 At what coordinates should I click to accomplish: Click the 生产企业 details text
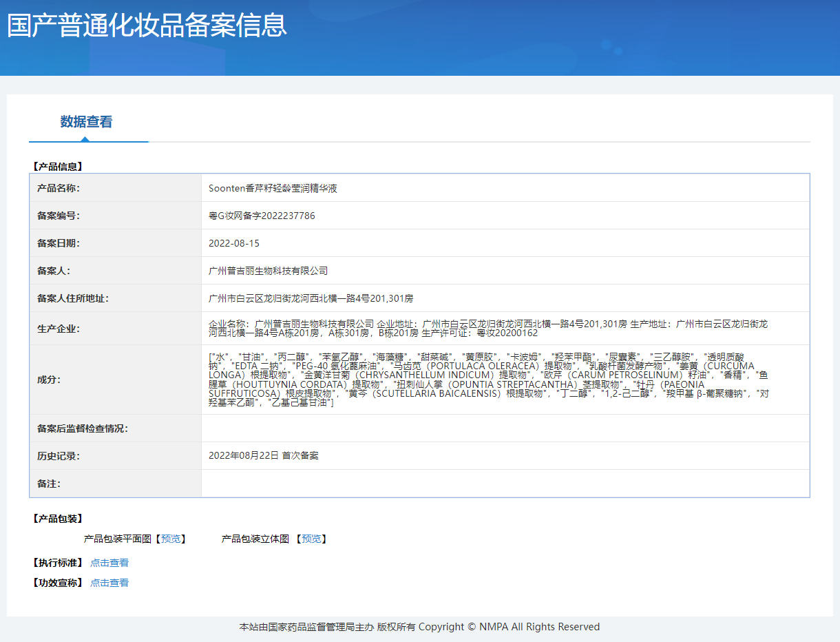488,328
